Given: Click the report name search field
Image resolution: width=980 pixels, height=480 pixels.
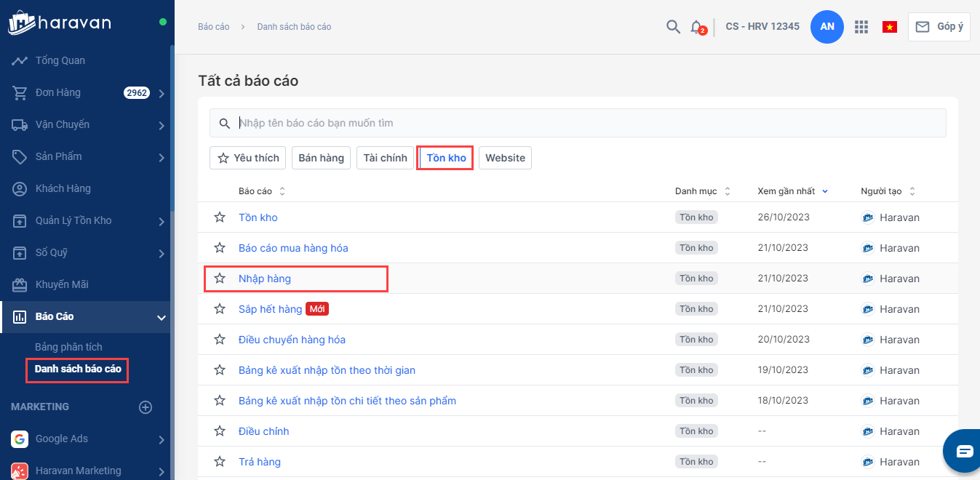Looking at the screenshot, I should [582, 123].
